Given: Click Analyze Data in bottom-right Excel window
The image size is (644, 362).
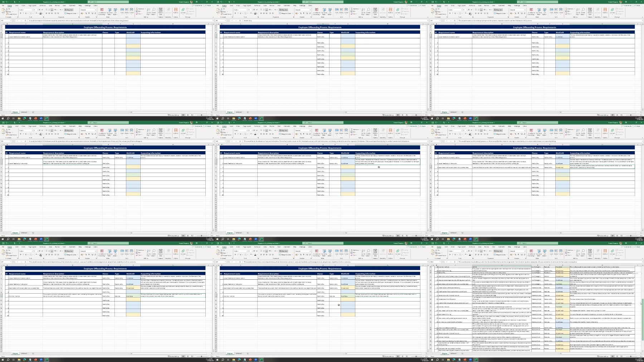Looking at the screenshot, I should tap(590, 252).
